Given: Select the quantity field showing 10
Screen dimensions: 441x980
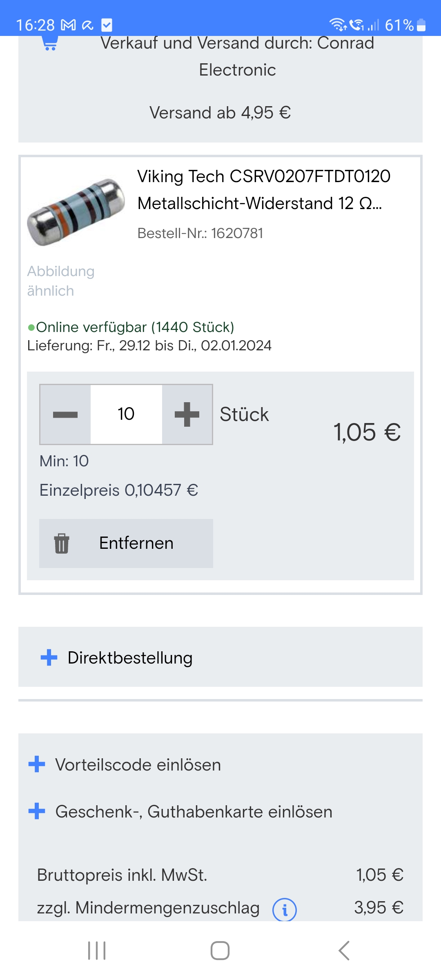Looking at the screenshot, I should [126, 414].
